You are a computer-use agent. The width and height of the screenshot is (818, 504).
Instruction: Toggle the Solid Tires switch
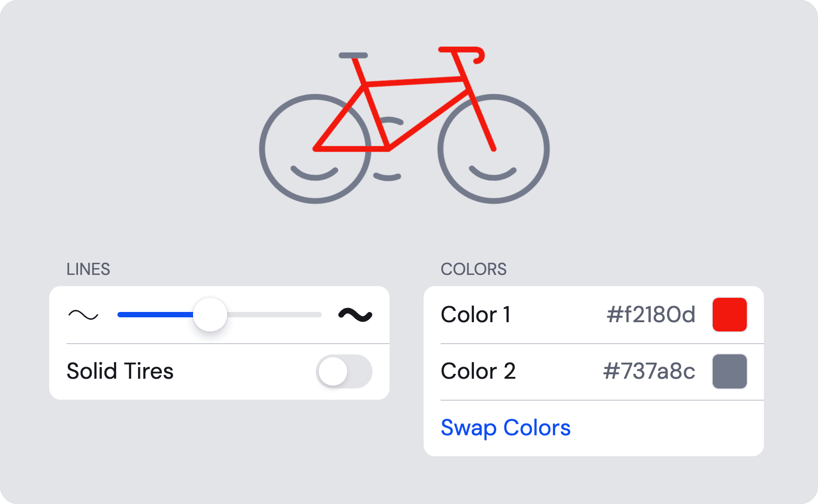(344, 371)
